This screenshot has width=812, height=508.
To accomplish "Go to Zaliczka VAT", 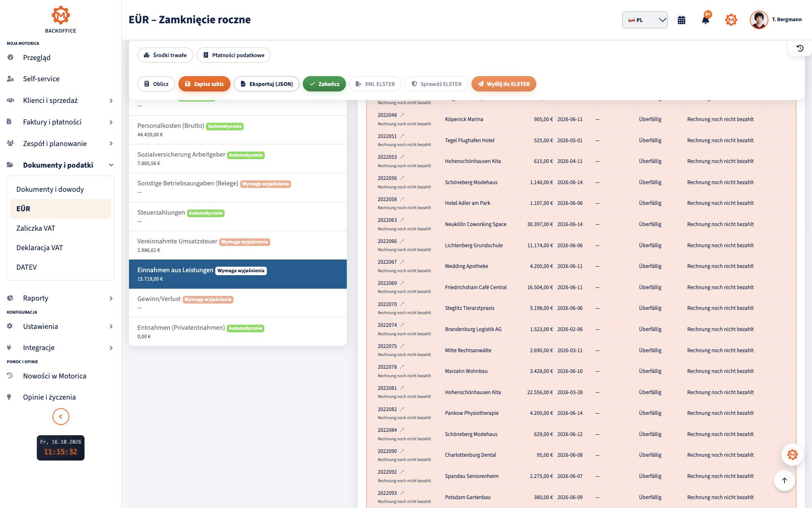I will [60, 228].
